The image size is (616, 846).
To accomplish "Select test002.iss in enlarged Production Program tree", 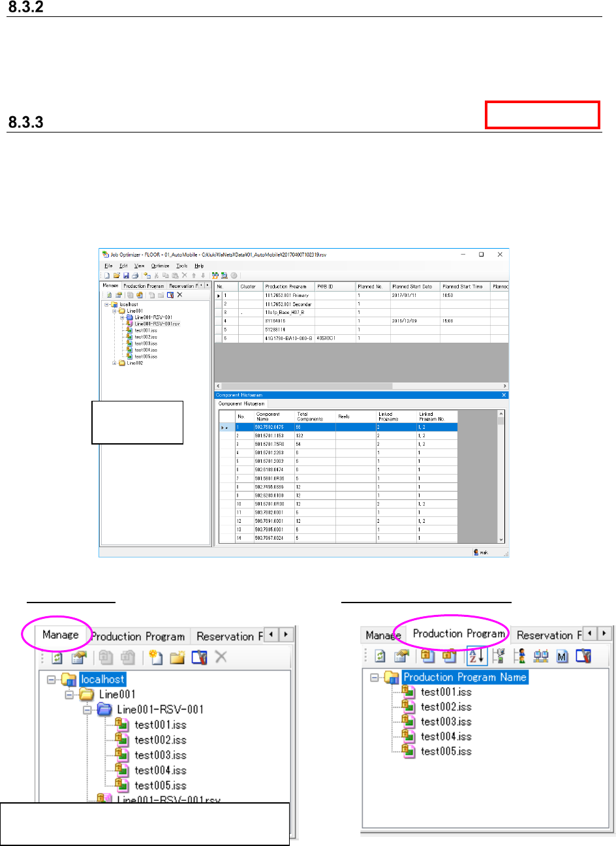I will pos(446,707).
